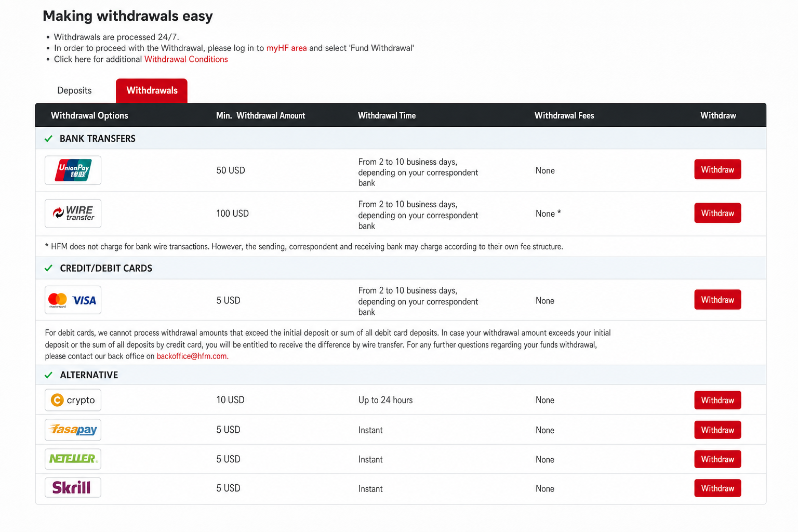Click the crypto payment logo

tap(73, 400)
